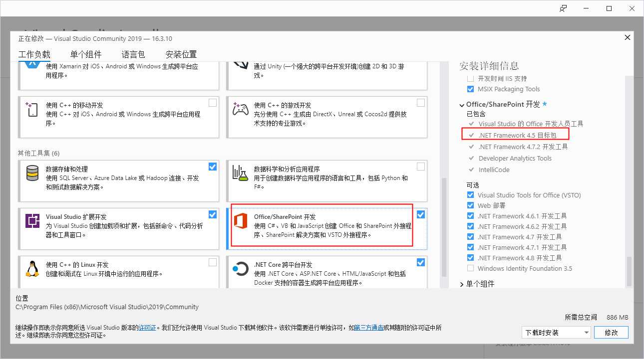Switch to the 单个组件 tab

86,54
